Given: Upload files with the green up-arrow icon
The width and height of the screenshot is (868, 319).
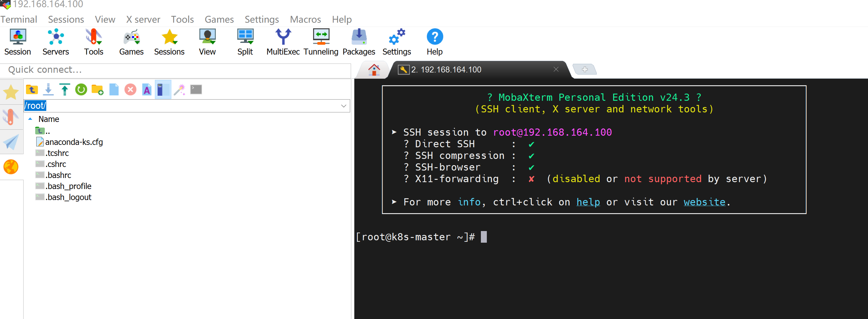Looking at the screenshot, I should coord(65,89).
